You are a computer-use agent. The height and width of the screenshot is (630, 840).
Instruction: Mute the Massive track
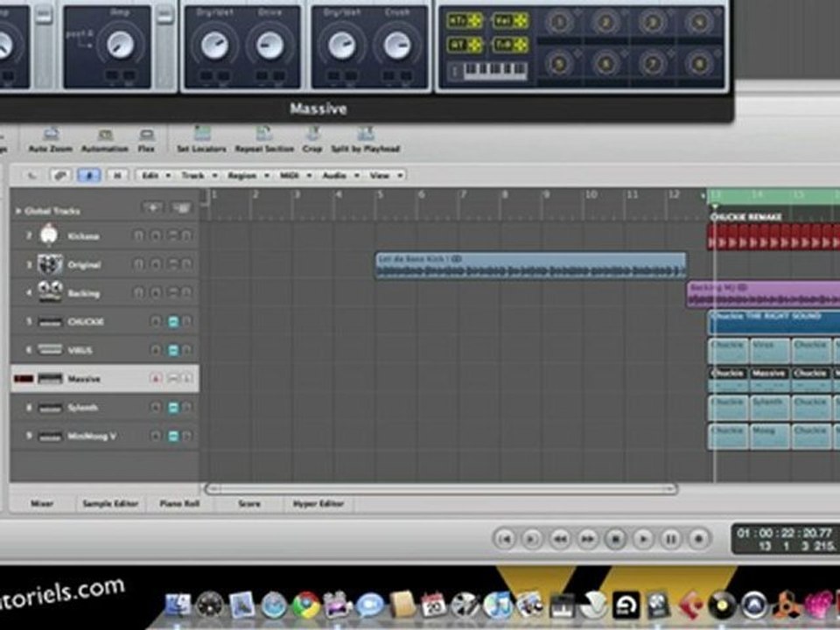[x=173, y=379]
